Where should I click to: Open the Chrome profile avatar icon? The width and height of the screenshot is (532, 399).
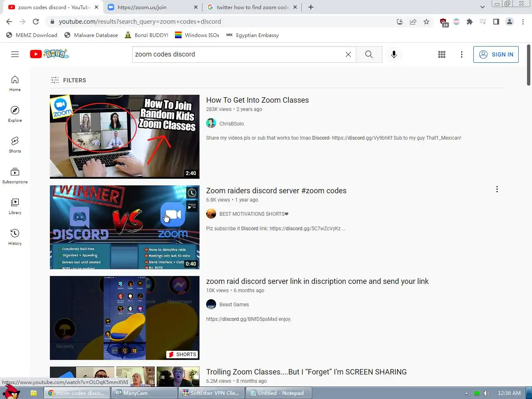510,22
